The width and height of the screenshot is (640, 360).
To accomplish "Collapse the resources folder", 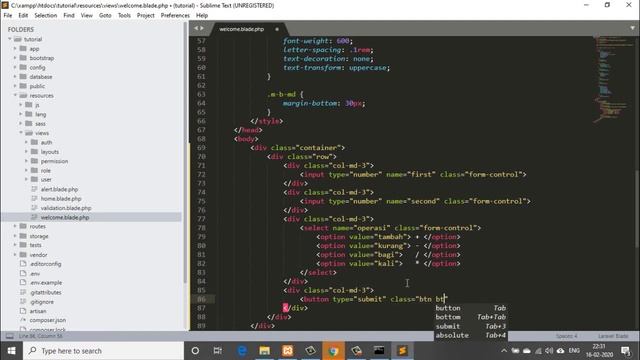I will click(15, 96).
